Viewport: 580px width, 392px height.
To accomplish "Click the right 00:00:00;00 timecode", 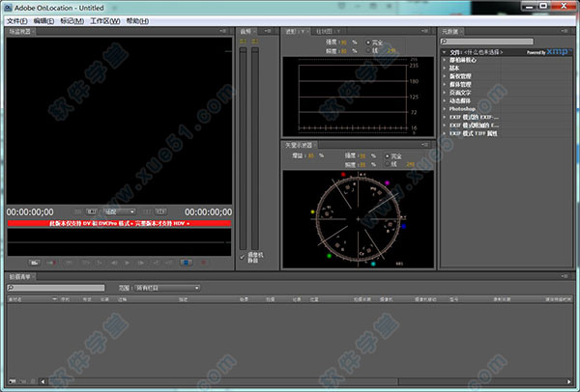I will pos(208,212).
